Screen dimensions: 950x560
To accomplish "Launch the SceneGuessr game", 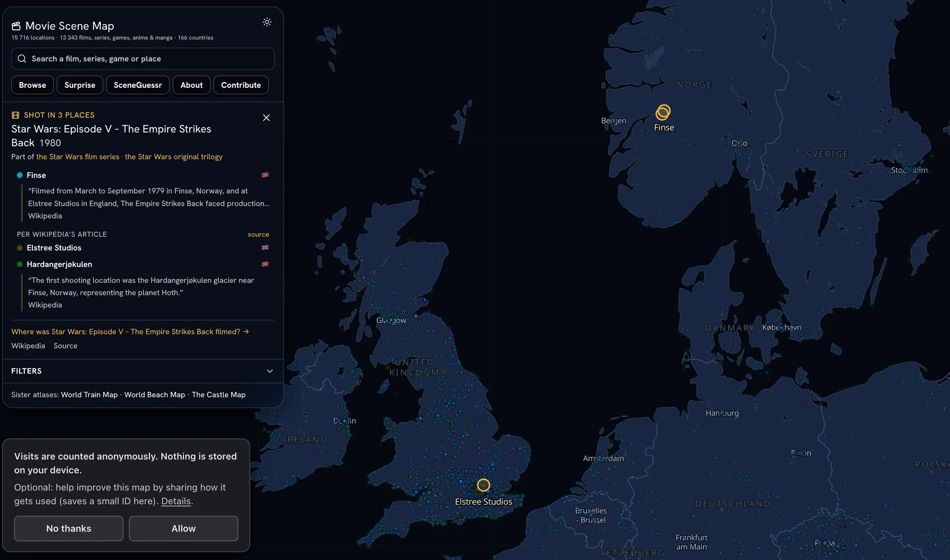I will click(x=138, y=85).
